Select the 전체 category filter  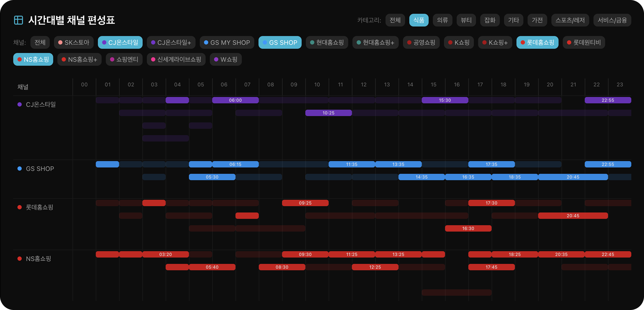tap(395, 20)
